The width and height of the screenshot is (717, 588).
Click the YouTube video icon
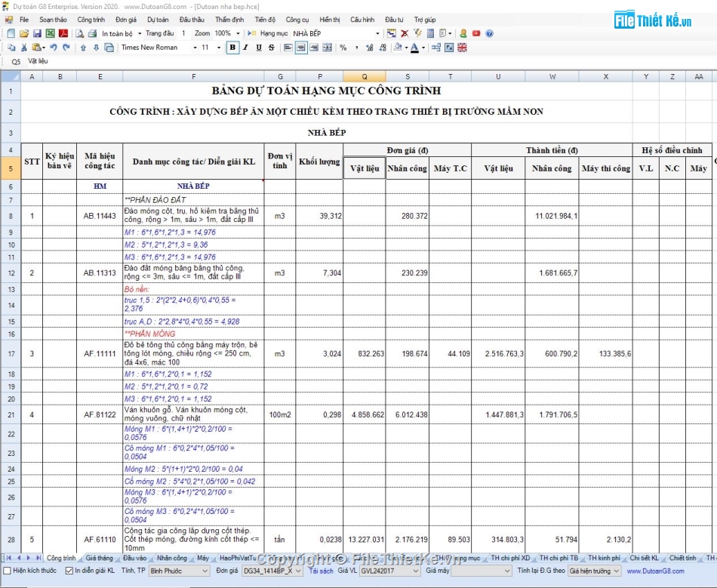pos(476,33)
